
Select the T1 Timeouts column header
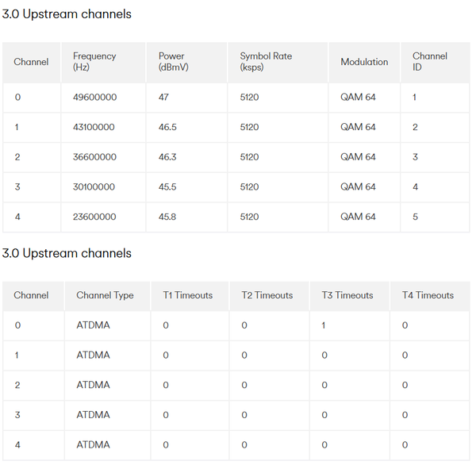pos(188,295)
